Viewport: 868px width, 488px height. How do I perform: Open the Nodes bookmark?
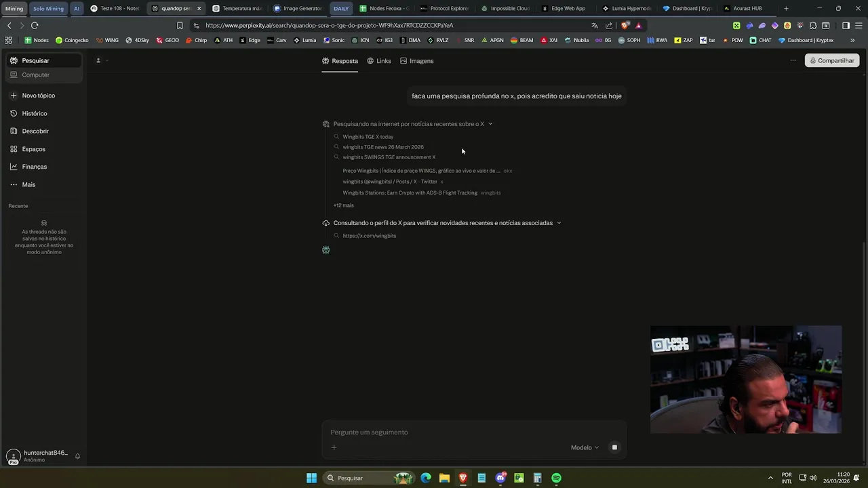click(37, 40)
